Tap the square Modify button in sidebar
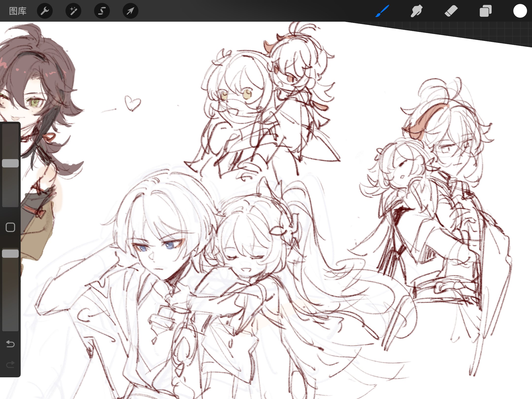This screenshot has height=399, width=532. point(10,227)
